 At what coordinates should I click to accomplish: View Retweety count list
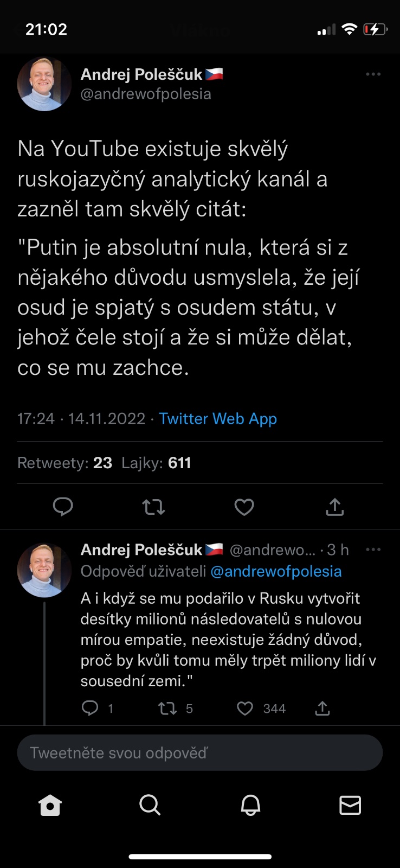64,463
